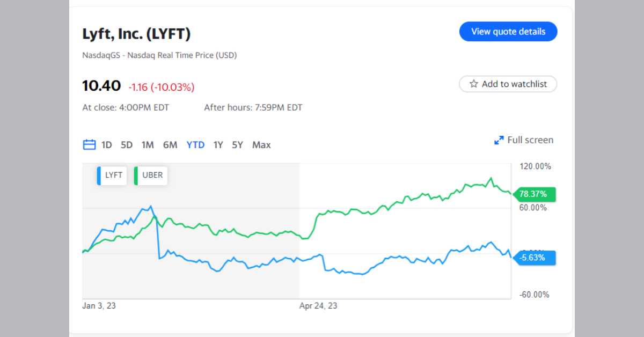Select the YTD time range

click(x=195, y=145)
